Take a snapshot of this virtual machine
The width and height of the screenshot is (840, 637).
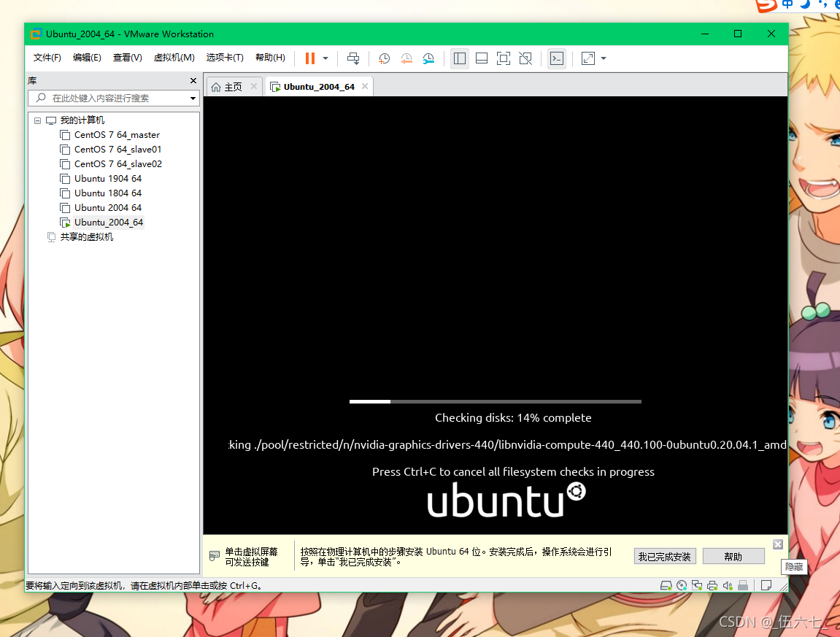384,58
